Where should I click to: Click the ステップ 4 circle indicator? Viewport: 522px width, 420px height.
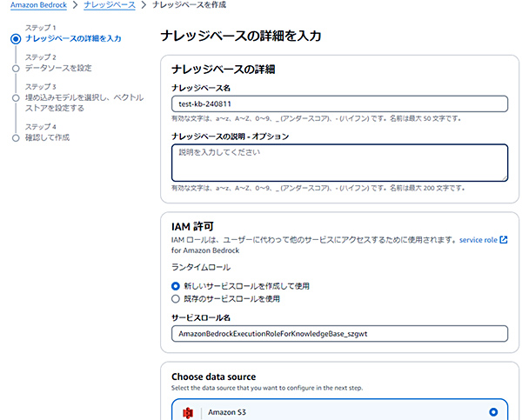pyautogui.click(x=15, y=137)
